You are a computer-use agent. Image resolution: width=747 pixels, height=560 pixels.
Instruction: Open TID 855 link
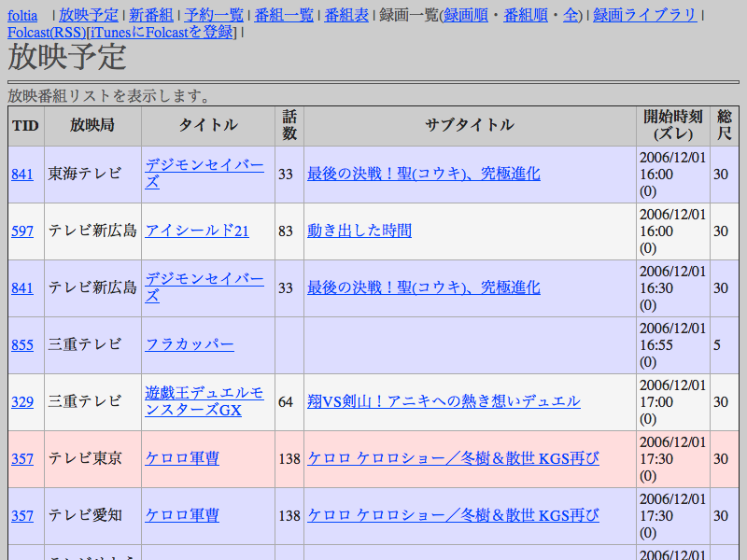[22, 345]
